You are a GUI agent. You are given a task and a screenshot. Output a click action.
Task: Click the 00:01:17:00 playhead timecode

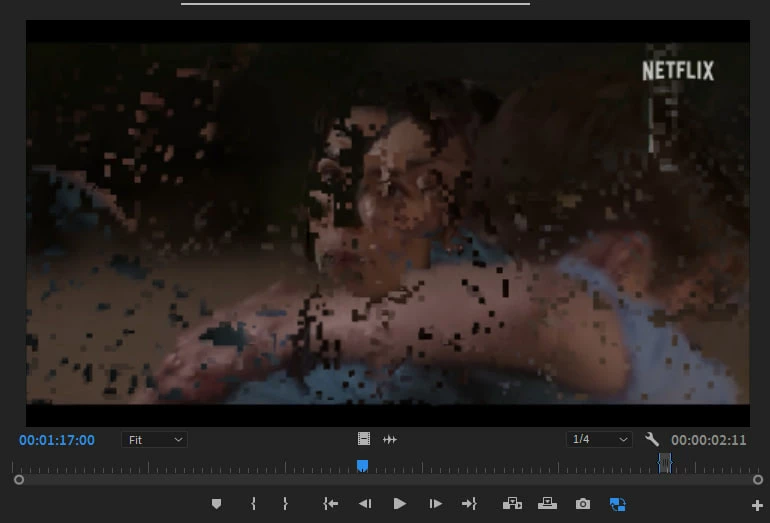[x=57, y=440]
